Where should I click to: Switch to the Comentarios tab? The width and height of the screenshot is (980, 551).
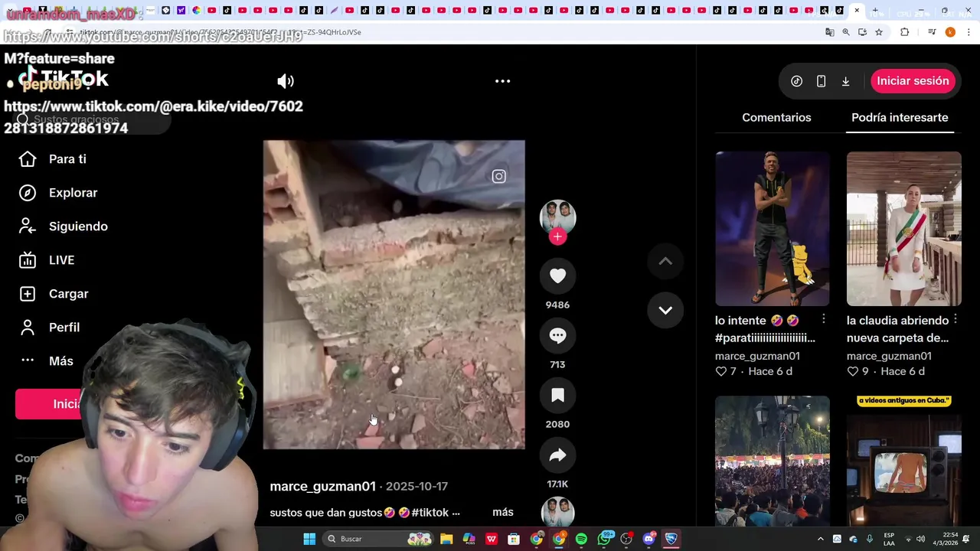point(776,118)
